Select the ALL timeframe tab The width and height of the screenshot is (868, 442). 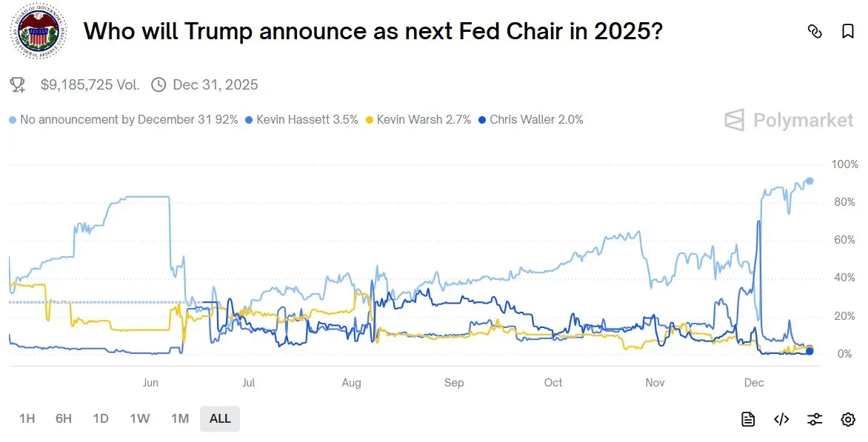pos(219,418)
